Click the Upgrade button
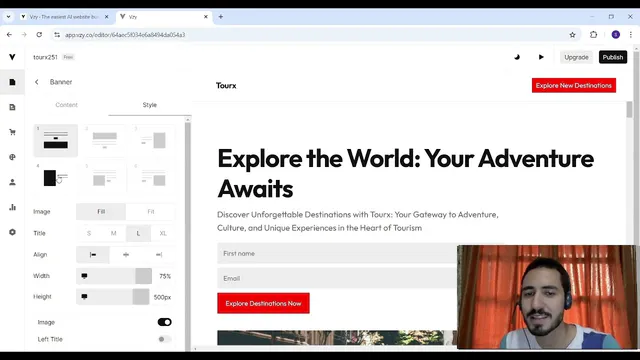Screen dimensions: 640x360 pyautogui.click(x=576, y=57)
